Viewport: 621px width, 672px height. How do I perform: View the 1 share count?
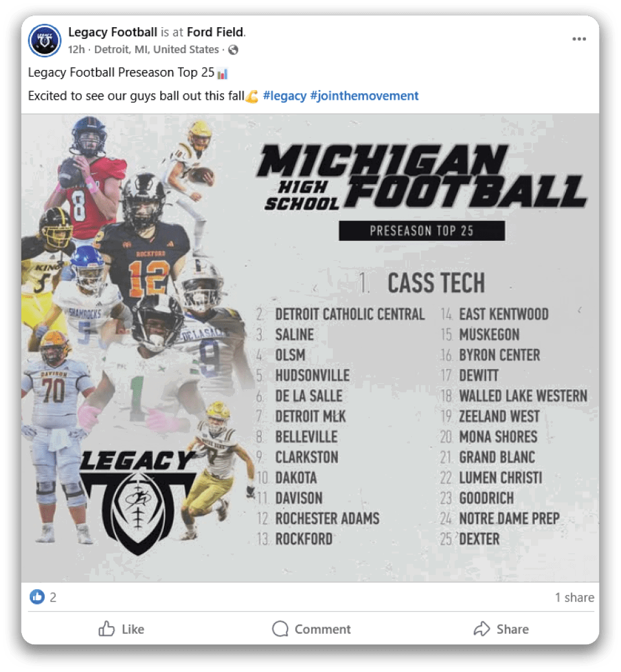click(574, 598)
